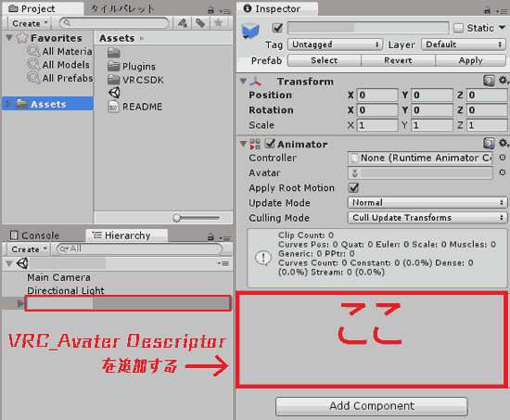Click the favorites star icon in Project toolbar
This screenshot has width=510, height=420.
pos(218,23)
